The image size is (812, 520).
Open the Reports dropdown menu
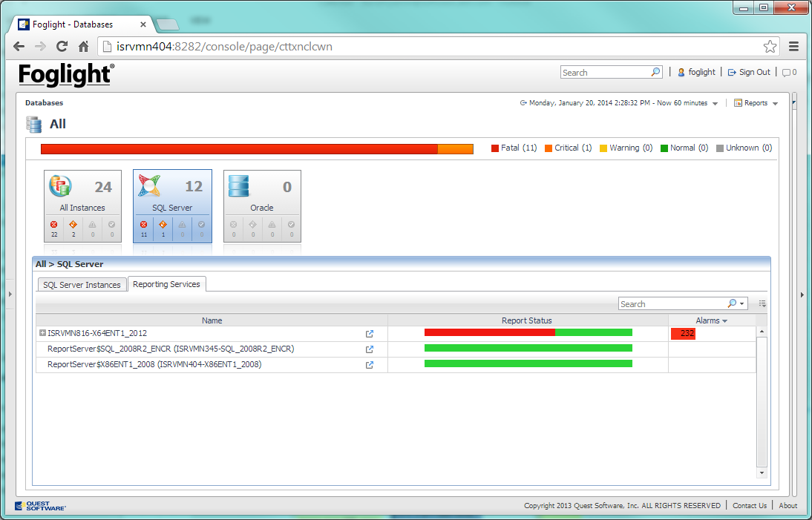[x=756, y=103]
